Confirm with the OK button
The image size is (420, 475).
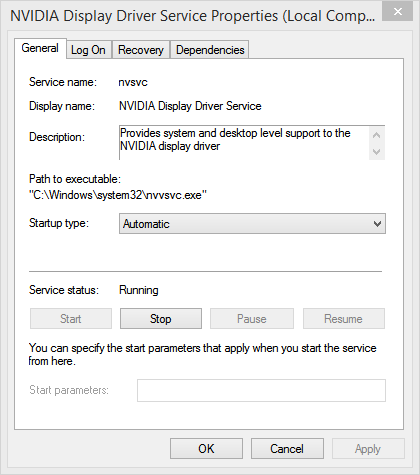(206, 449)
